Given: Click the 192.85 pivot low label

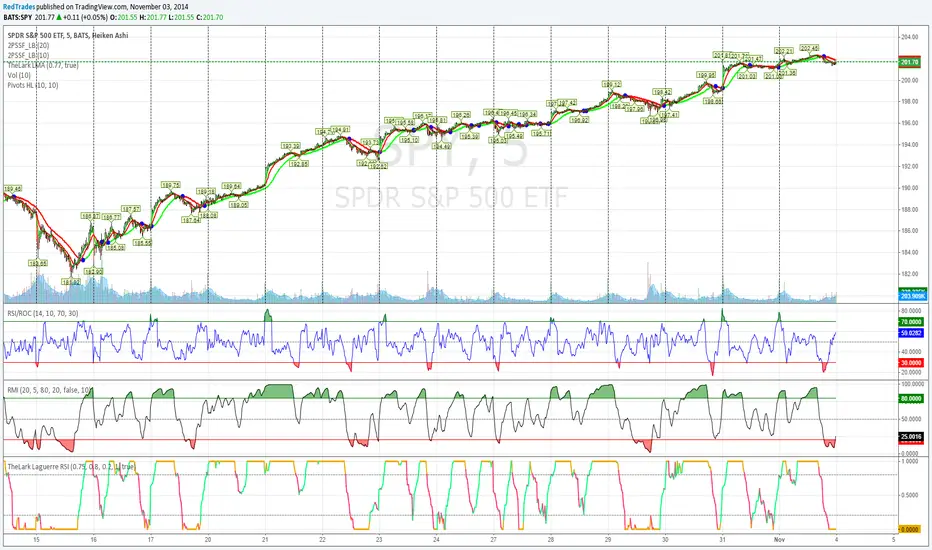Looking at the screenshot, I should coord(299,164).
